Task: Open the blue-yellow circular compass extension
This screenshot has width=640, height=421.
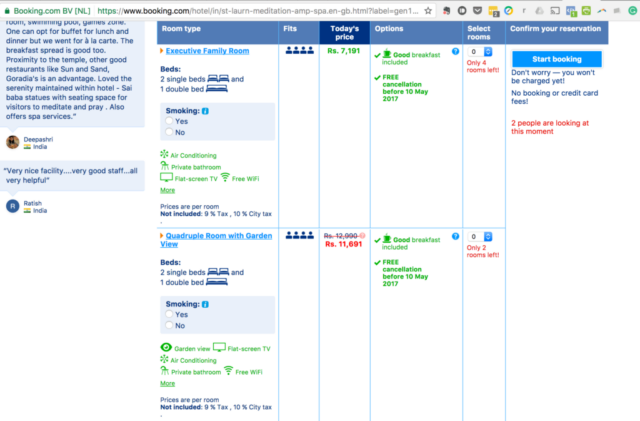Action: click(x=509, y=11)
